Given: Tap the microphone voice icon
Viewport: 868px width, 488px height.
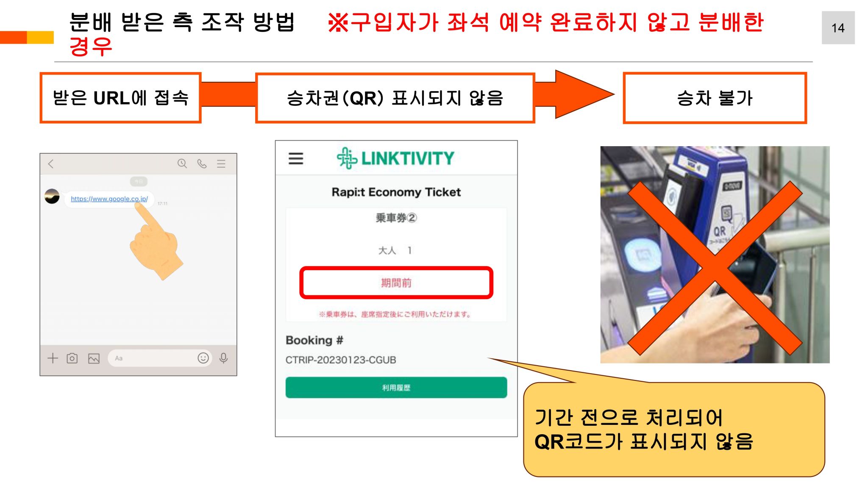Looking at the screenshot, I should [223, 358].
